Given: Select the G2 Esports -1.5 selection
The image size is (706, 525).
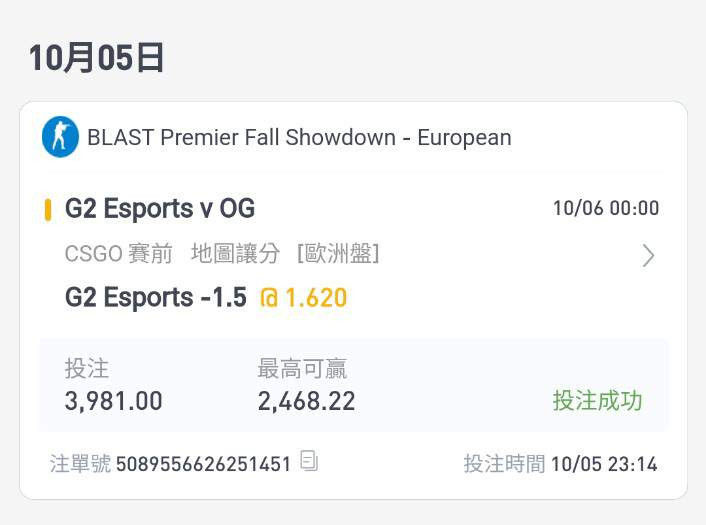Looking at the screenshot, I should pyautogui.click(x=156, y=298).
